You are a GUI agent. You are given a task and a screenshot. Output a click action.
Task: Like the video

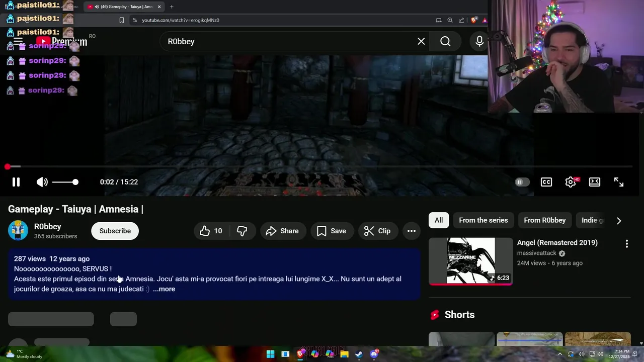[211, 231]
